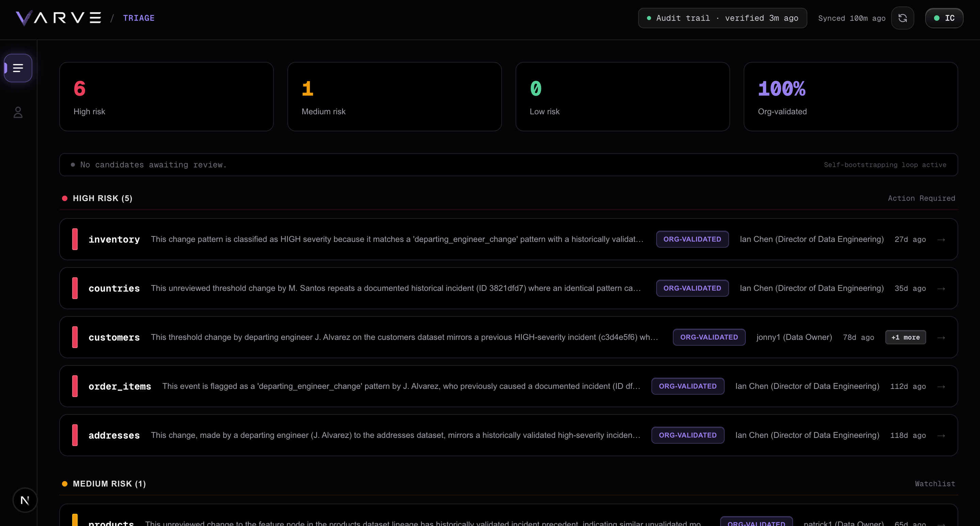Click 'Synced 100m ago' status text

point(852,18)
